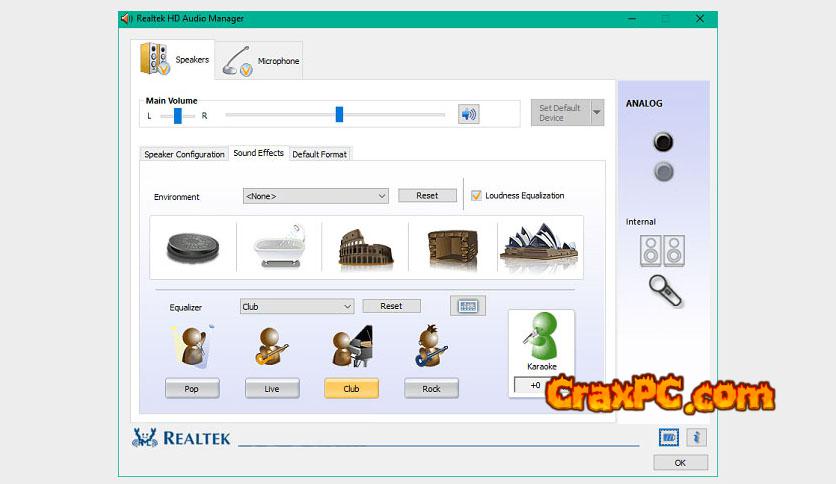Click the grey analog jack connector
The width and height of the screenshot is (836, 484).
(x=663, y=172)
